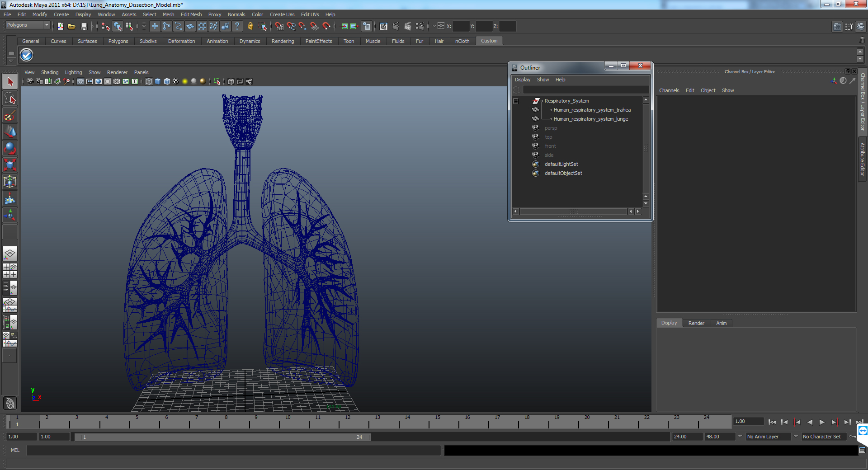868x470 pixels.
Task: Open the viewport Shading menu
Action: pyautogui.click(x=50, y=72)
